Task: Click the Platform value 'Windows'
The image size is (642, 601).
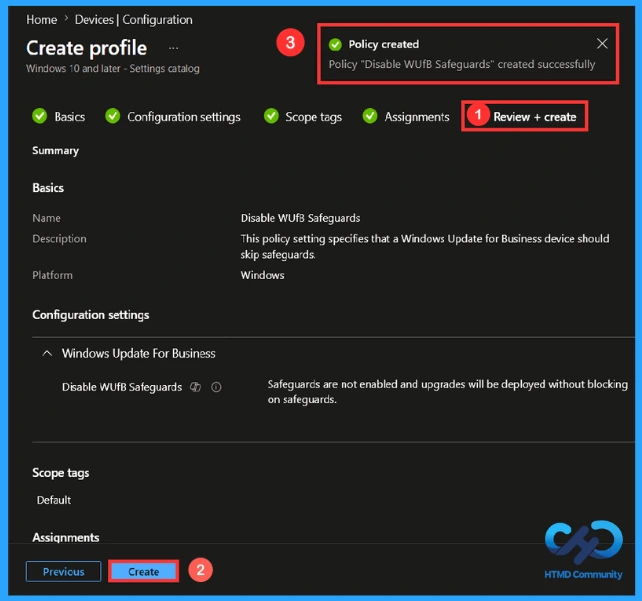Action: (262, 275)
